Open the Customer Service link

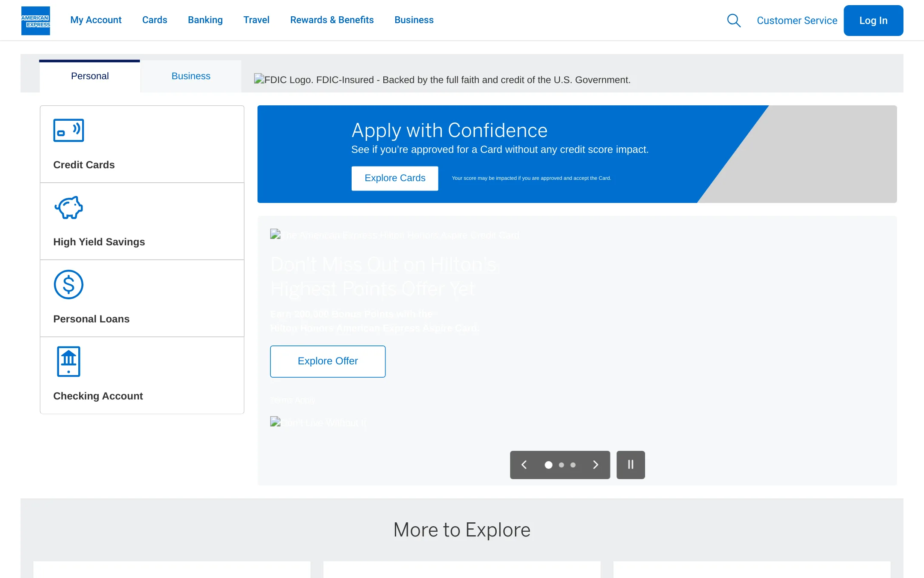[x=797, y=21]
